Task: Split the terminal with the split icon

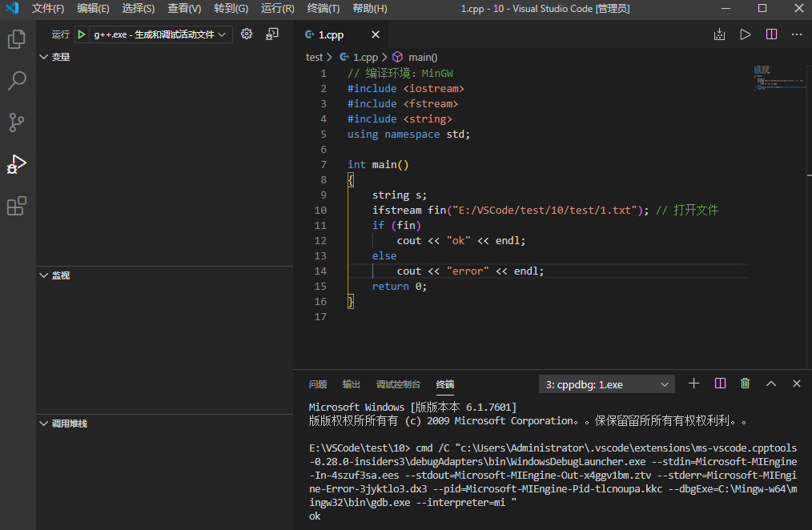Action: (x=719, y=383)
